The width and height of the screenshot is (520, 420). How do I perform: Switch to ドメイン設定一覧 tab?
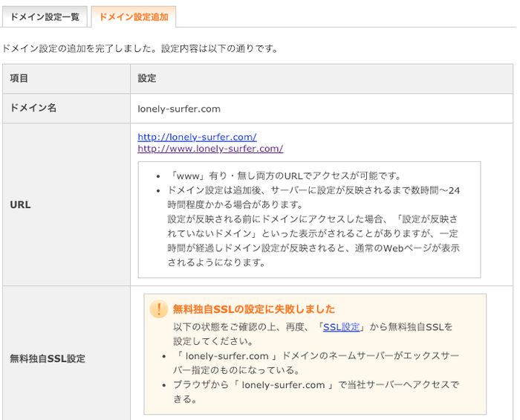(45, 16)
